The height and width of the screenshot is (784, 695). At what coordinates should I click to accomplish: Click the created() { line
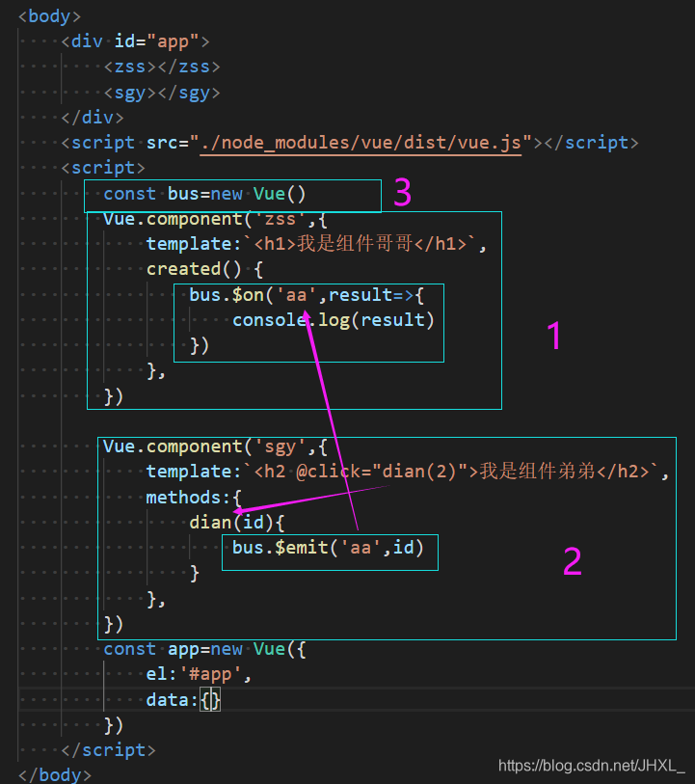pos(204,269)
